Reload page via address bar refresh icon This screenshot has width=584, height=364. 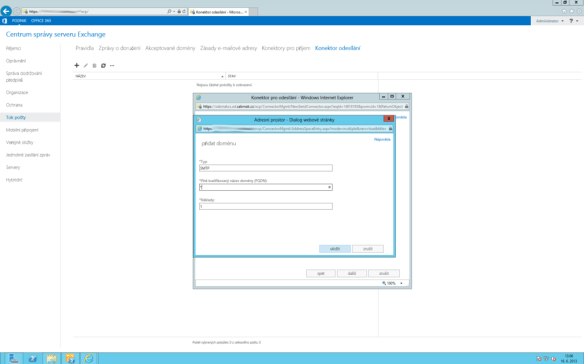coord(184,12)
